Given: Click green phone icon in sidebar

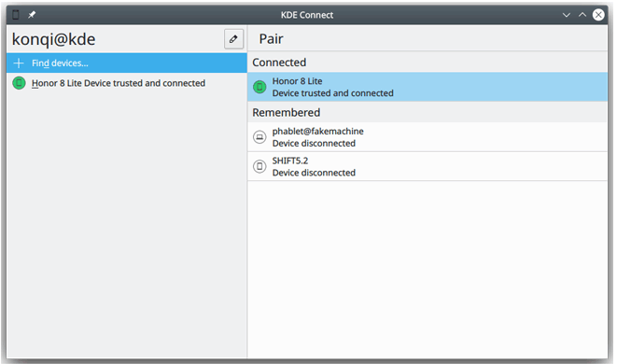Looking at the screenshot, I should (19, 83).
